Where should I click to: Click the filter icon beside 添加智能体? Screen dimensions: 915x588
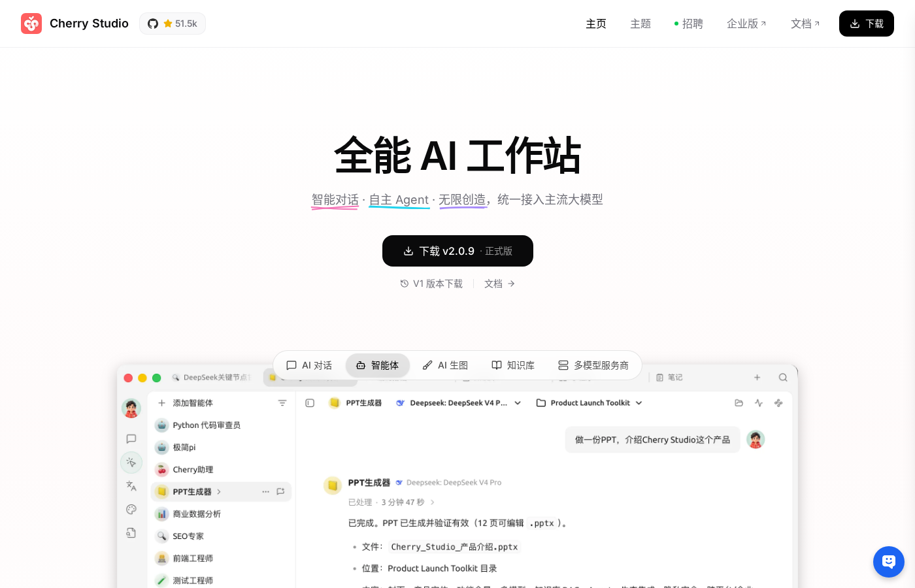click(282, 403)
